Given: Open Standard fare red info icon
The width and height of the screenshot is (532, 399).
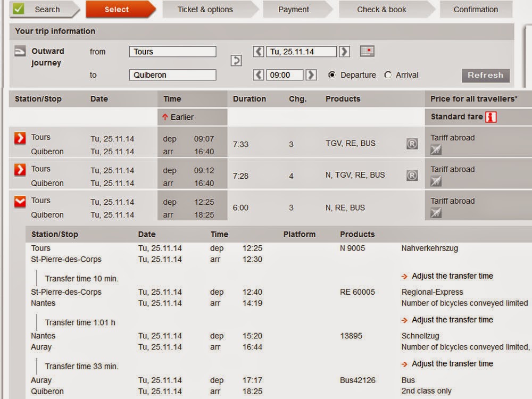Looking at the screenshot, I should 491,117.
